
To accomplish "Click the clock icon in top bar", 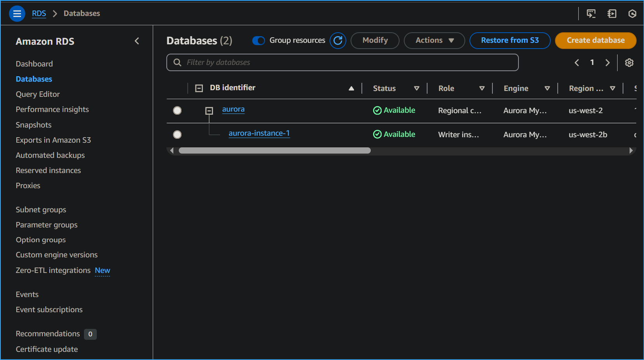I will pos(632,14).
